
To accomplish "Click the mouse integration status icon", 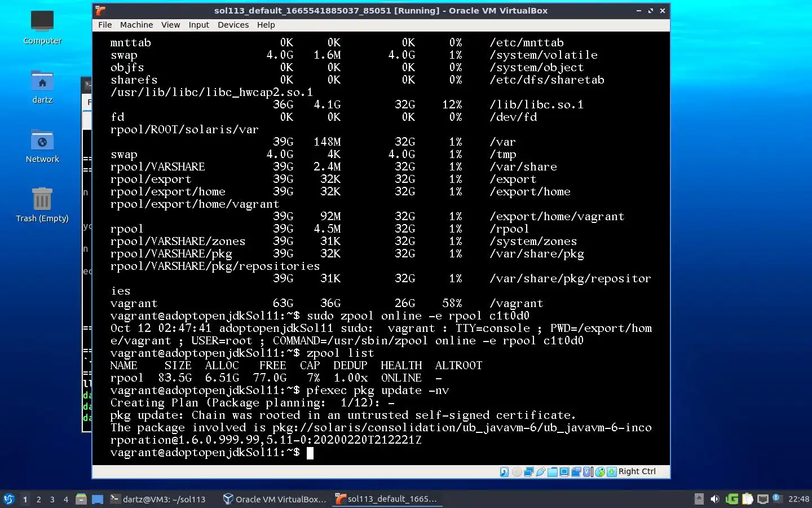I will [600, 472].
